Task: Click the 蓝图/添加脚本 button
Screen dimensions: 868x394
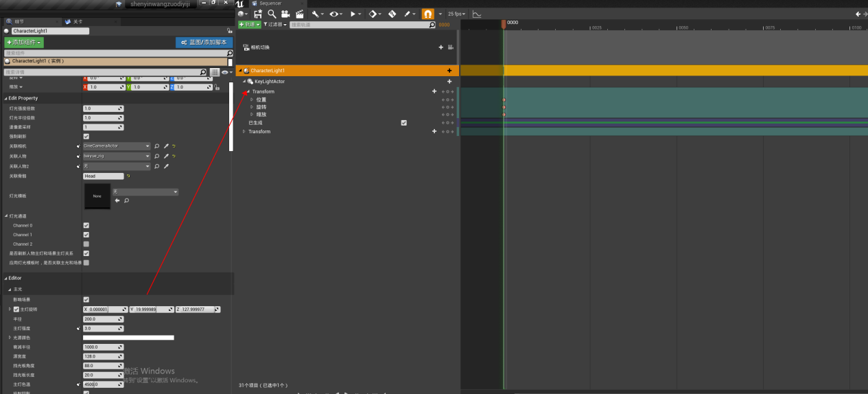Action: [204, 43]
